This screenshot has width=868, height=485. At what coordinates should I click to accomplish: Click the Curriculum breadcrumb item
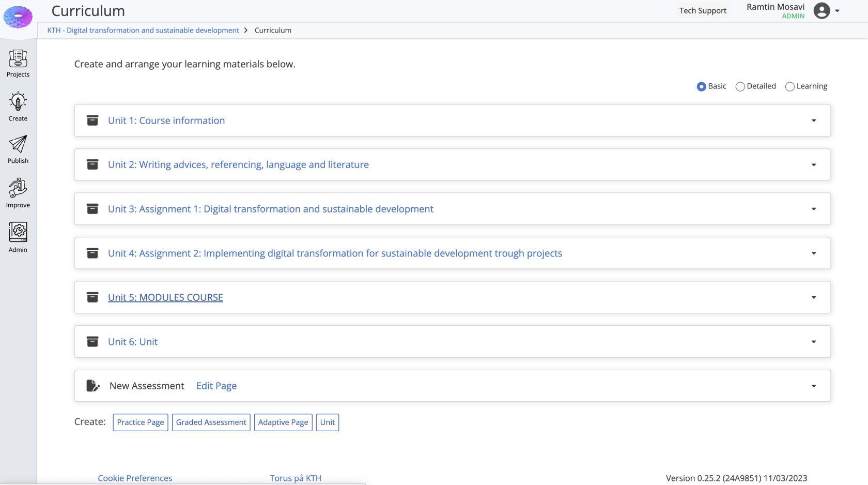tap(273, 30)
